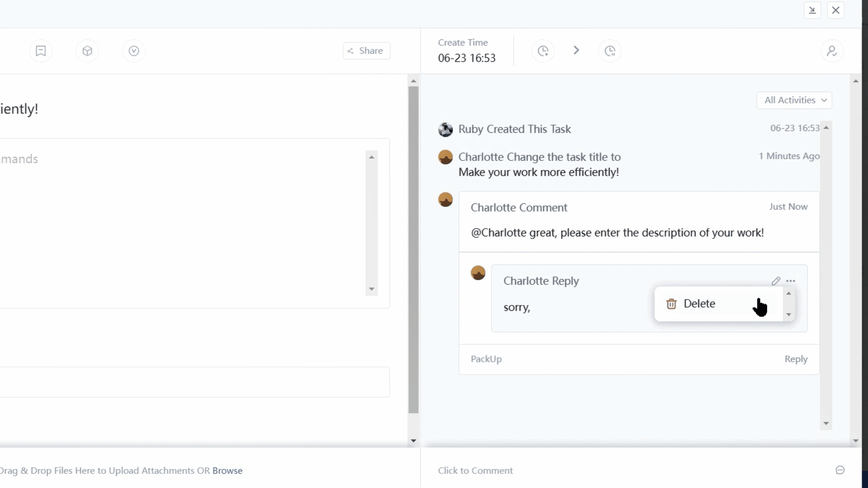
Task: Click the assign member person icon
Action: [x=832, y=51]
